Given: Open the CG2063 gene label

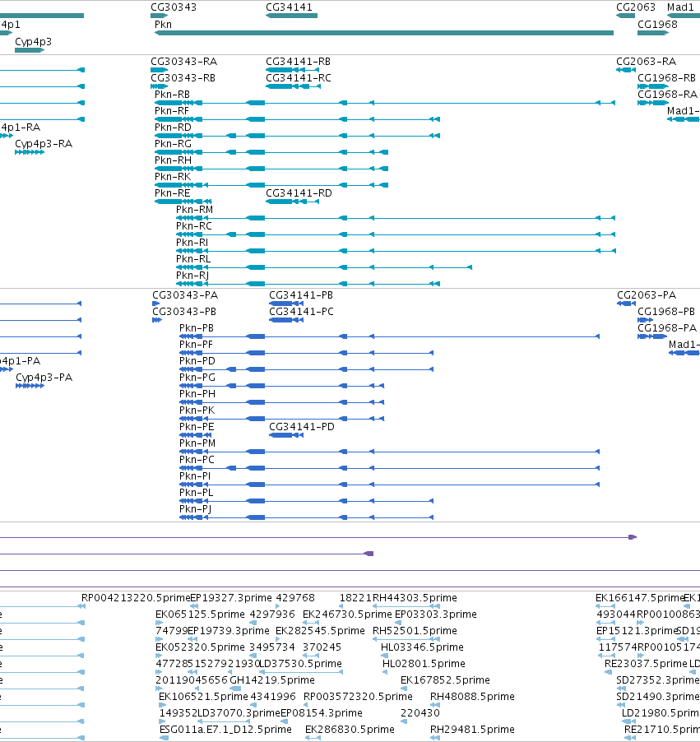Looking at the screenshot, I should [636, 7].
